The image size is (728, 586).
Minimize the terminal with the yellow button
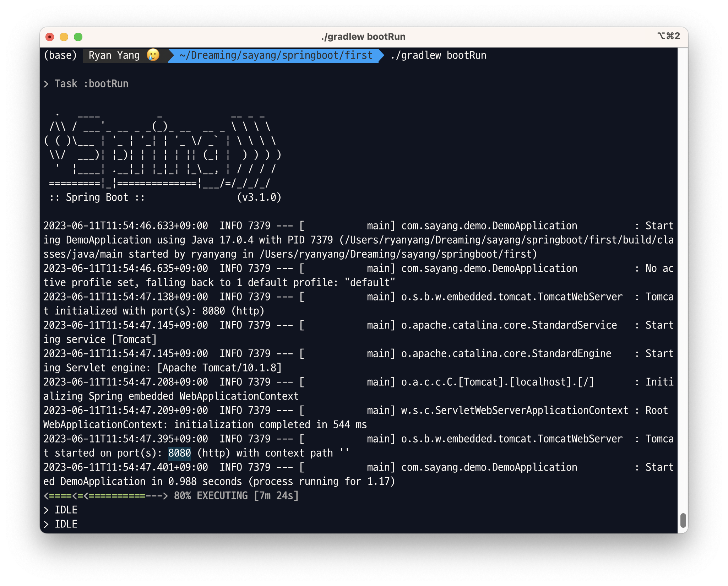64,37
